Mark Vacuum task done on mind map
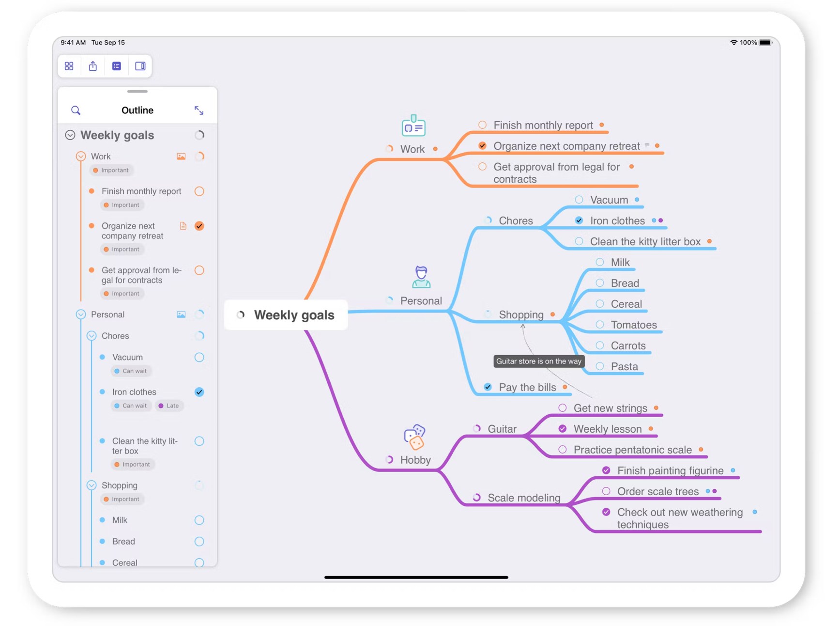The height and width of the screenshot is (626, 840). pos(579,200)
